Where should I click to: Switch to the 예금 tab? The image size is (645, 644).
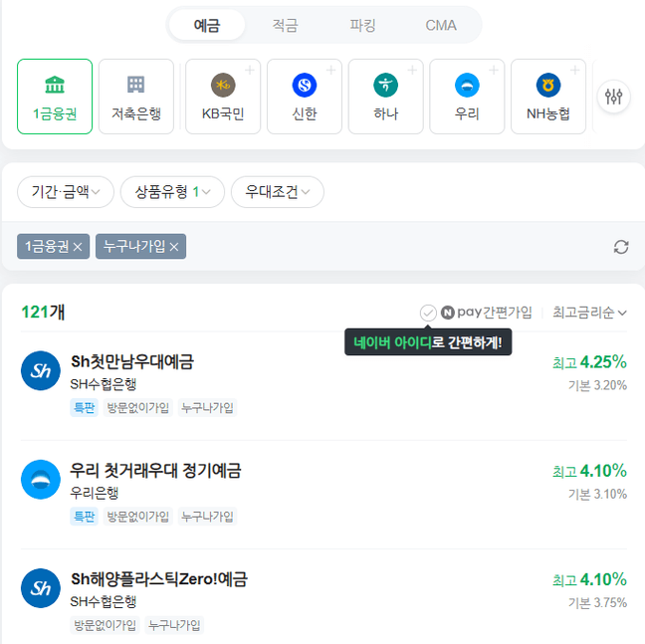click(x=207, y=25)
